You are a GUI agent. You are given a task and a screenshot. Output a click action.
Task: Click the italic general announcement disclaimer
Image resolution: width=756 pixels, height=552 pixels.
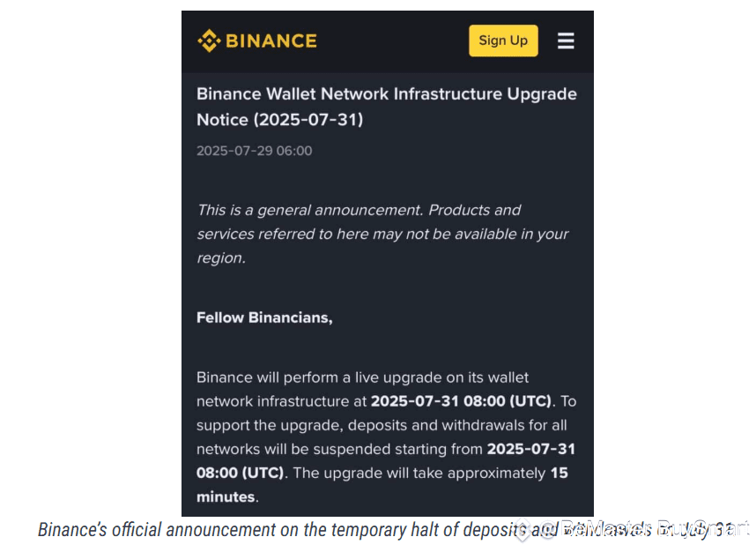click(x=382, y=234)
